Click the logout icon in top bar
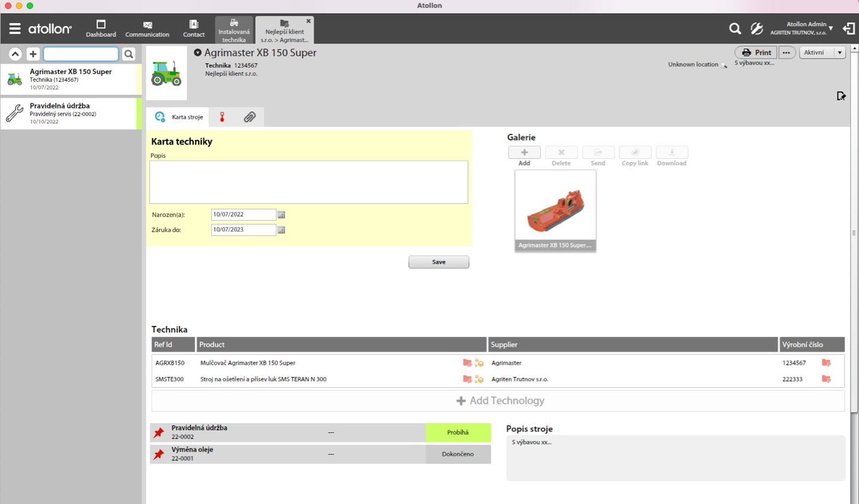The image size is (859, 504). click(x=849, y=28)
